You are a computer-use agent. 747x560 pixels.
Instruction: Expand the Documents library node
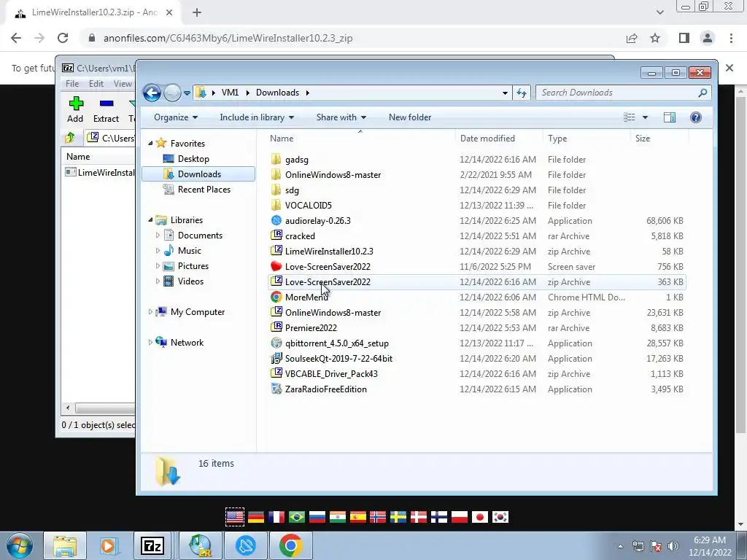[x=158, y=236]
